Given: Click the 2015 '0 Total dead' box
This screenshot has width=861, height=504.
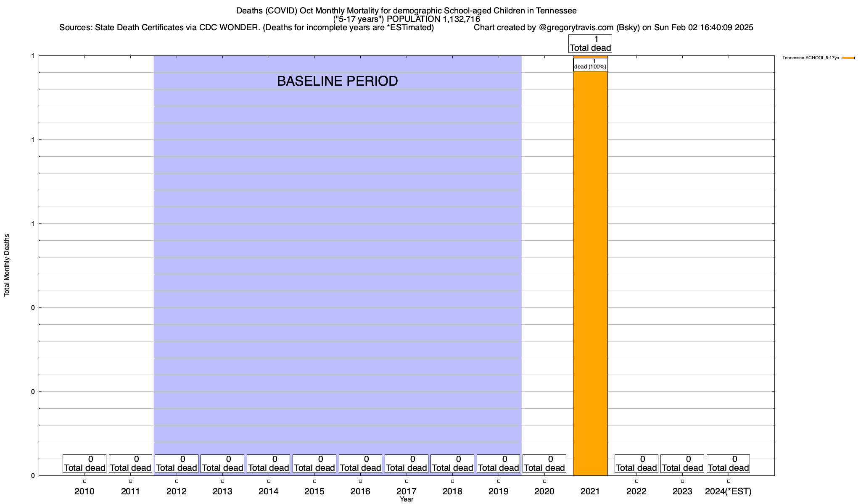Looking at the screenshot, I should coord(314,464).
